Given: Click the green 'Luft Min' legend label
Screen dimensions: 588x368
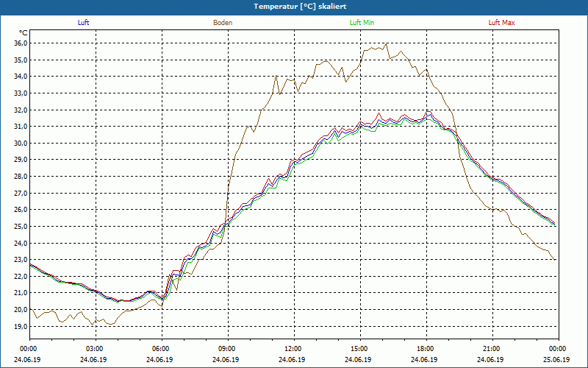Looking at the screenshot, I should 362,23.
